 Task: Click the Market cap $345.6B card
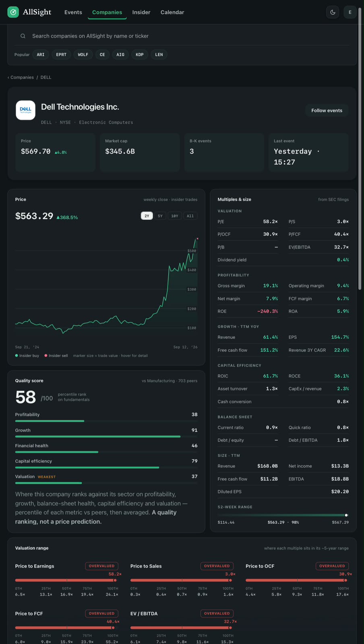[x=140, y=153]
